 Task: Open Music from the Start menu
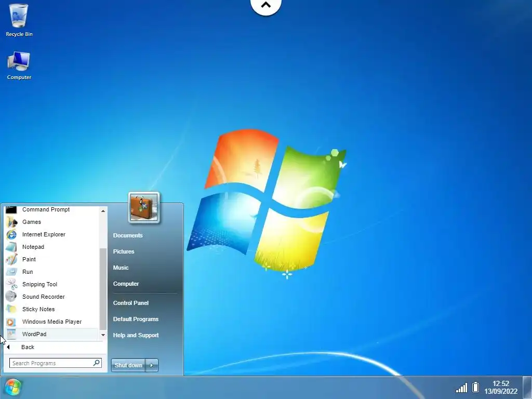pos(121,268)
